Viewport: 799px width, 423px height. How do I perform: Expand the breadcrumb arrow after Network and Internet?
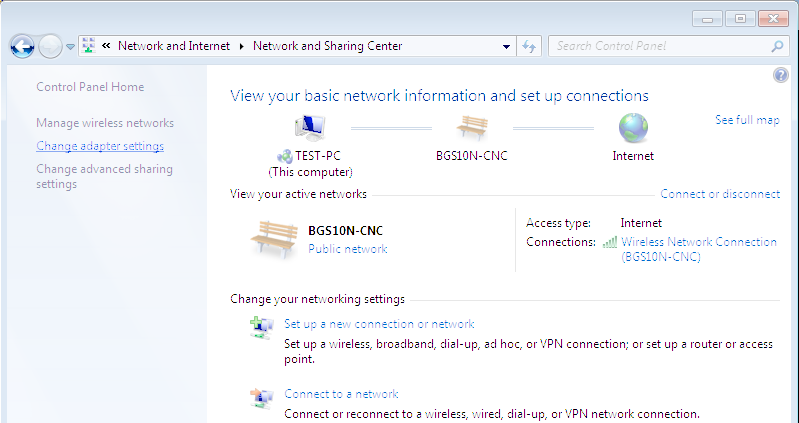pyautogui.click(x=242, y=46)
